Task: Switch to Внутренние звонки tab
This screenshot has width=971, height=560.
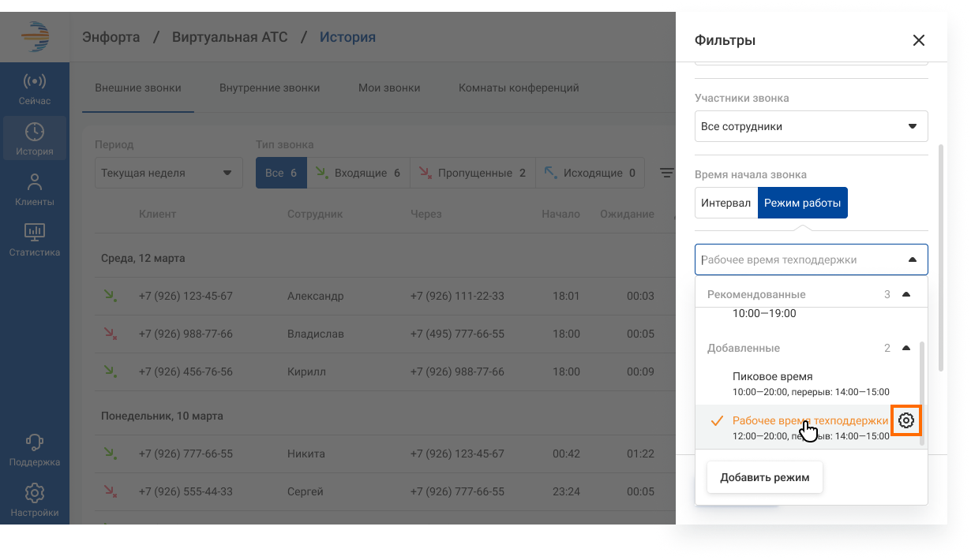Action: coord(269,88)
